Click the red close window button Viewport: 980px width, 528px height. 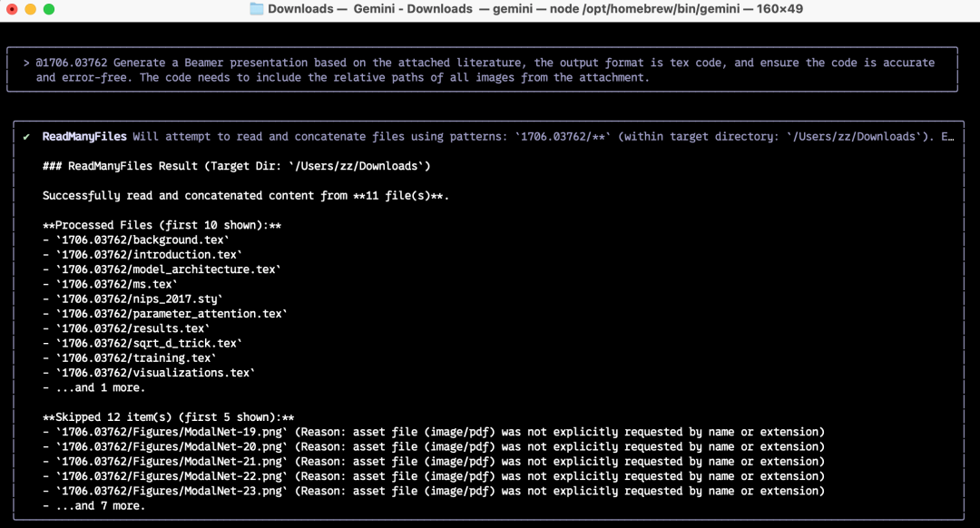12,9
